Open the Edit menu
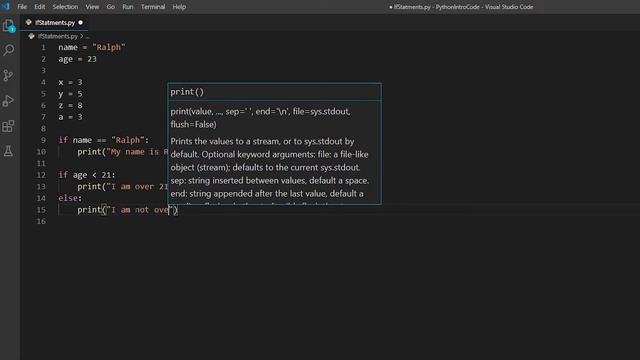 click(x=40, y=7)
